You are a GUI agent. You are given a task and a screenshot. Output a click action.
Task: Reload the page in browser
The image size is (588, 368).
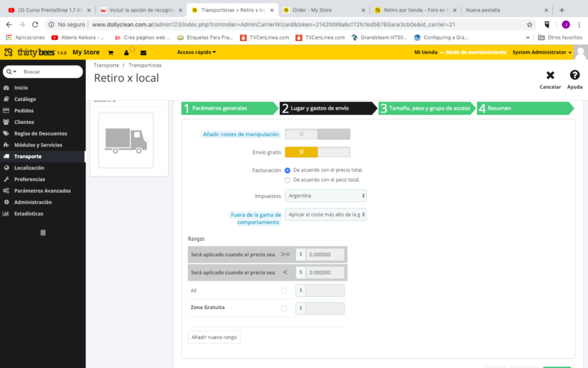[x=35, y=25]
